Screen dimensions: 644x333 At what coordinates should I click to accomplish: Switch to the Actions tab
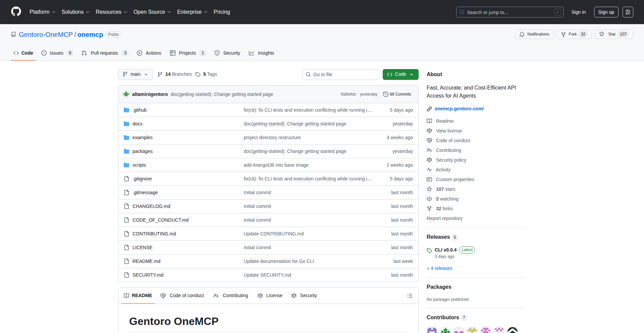(x=149, y=53)
